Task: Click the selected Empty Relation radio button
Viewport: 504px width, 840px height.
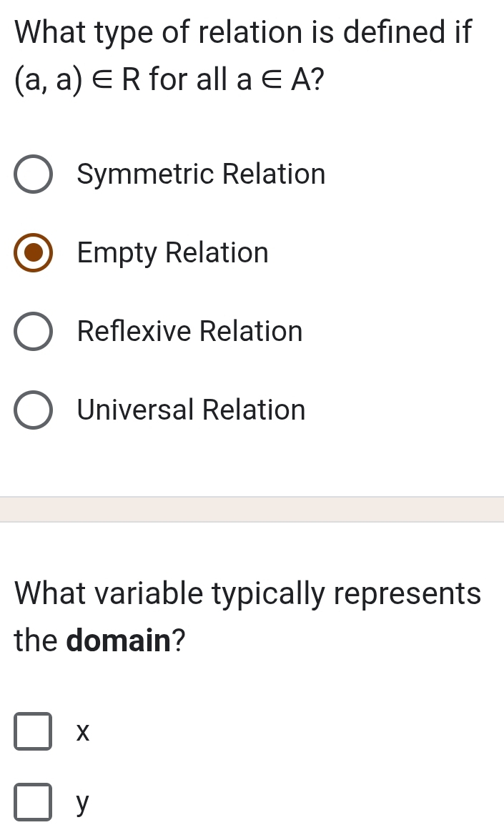Action: click(x=33, y=253)
